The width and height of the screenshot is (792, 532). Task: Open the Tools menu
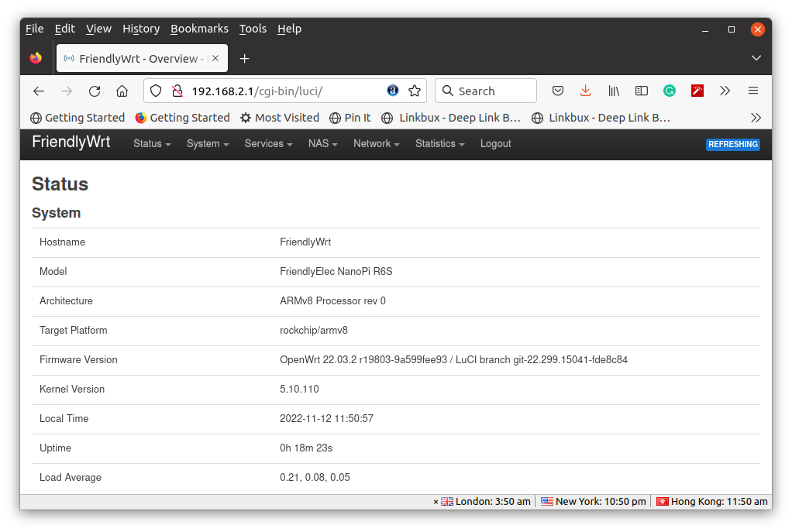(253, 29)
